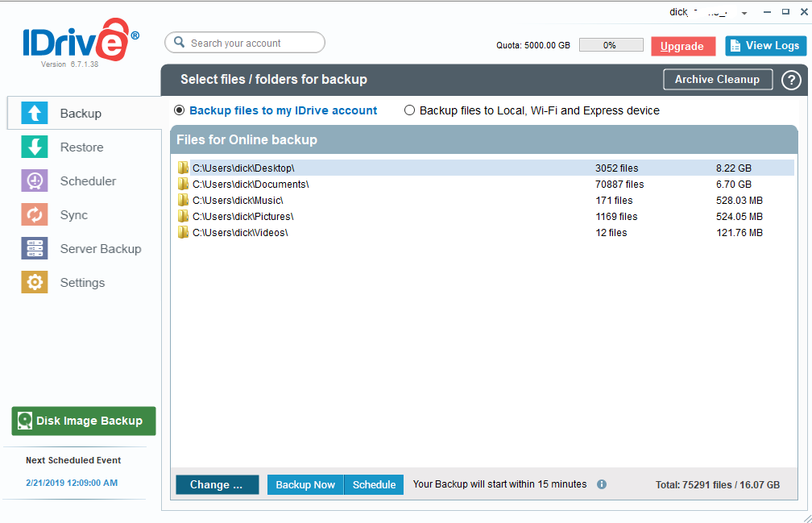The height and width of the screenshot is (523, 812).
Task: Click the IDrive logo
Action: 81,40
